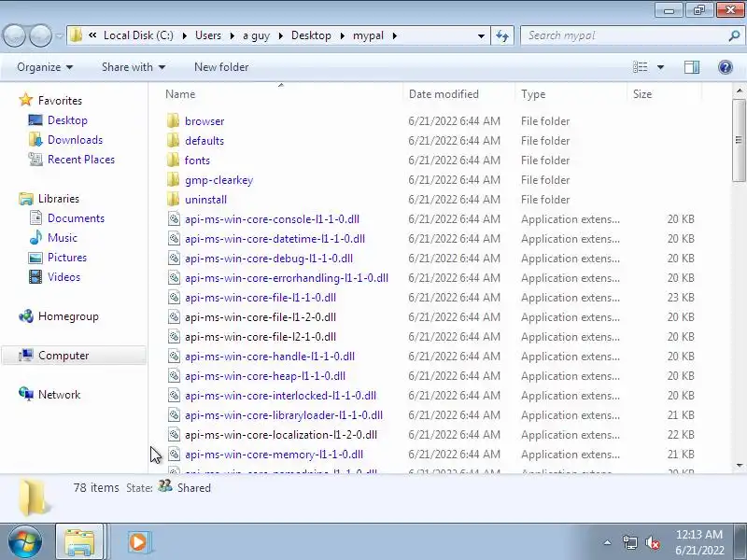This screenshot has height=560, width=747.
Task: Change view using the view icon button
Action: click(640, 67)
